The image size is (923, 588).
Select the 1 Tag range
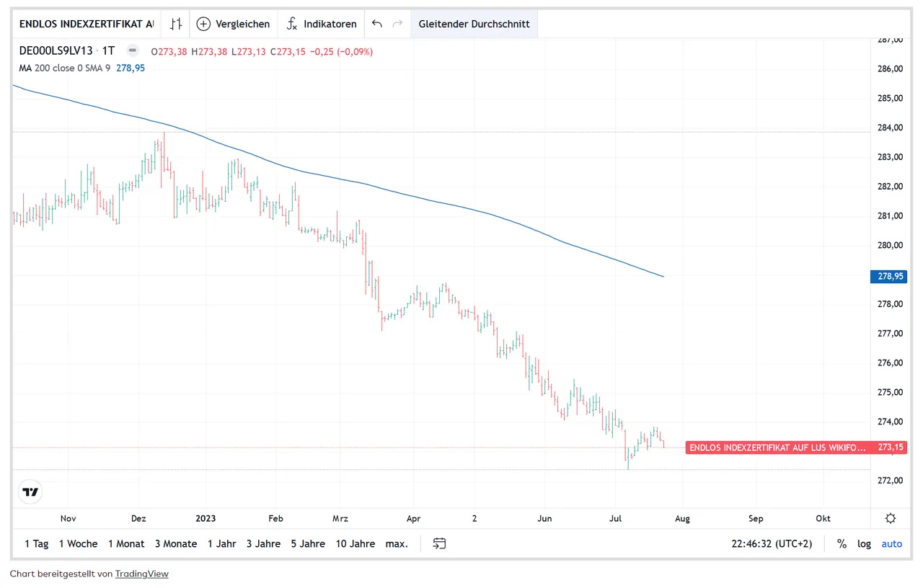point(36,544)
